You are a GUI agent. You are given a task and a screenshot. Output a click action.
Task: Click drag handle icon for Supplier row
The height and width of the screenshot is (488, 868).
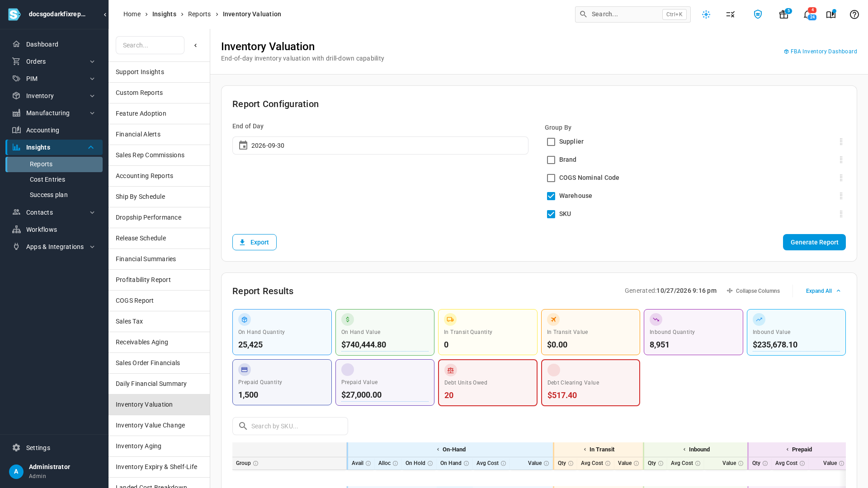(841, 142)
